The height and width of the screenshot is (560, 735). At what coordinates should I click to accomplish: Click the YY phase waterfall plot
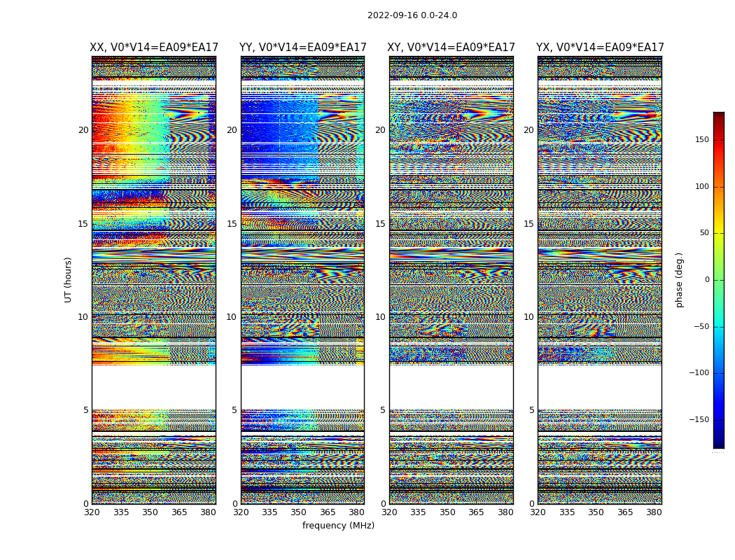click(x=303, y=280)
